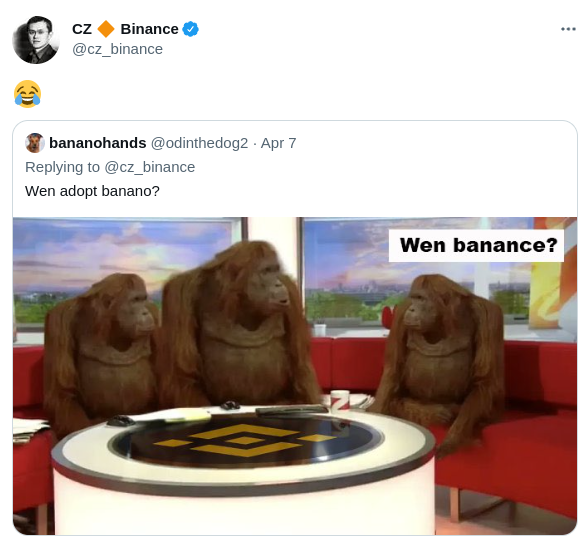Image resolution: width=586 pixels, height=542 pixels.
Task: Click the middle orangutan in the image
Action: (x=234, y=325)
